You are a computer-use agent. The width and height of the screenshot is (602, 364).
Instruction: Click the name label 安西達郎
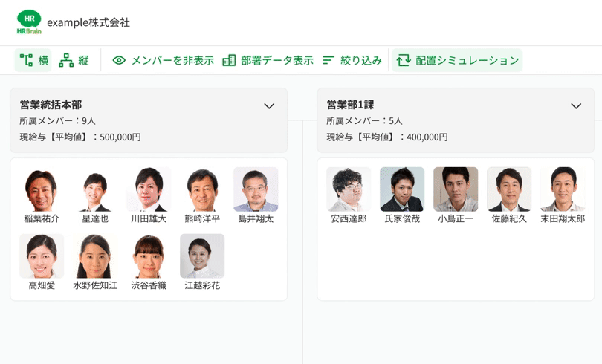tap(349, 218)
